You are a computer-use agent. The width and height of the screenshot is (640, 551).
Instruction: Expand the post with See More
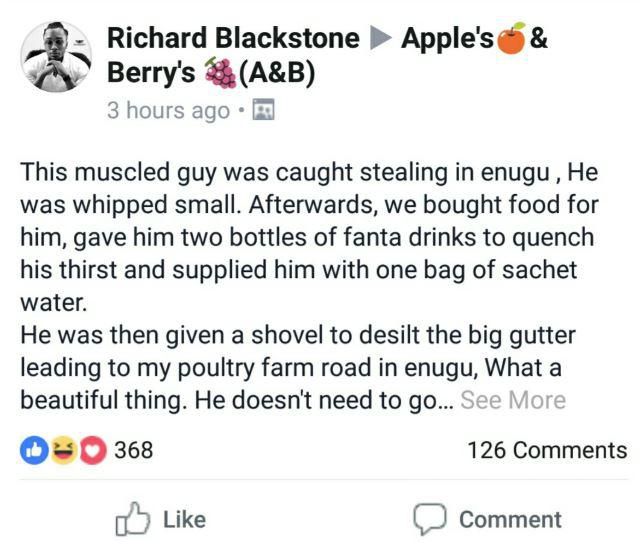[513, 401]
